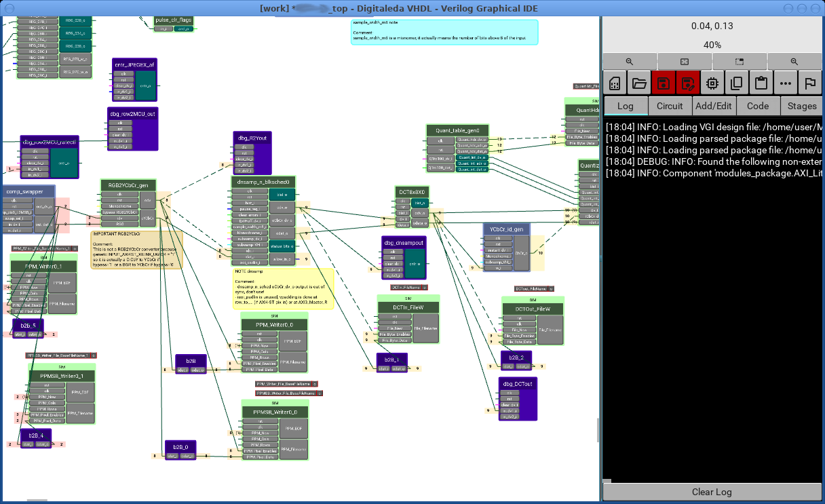Click the cyan sample_width_m8 note
This screenshot has width=825, height=504.
tap(444, 32)
